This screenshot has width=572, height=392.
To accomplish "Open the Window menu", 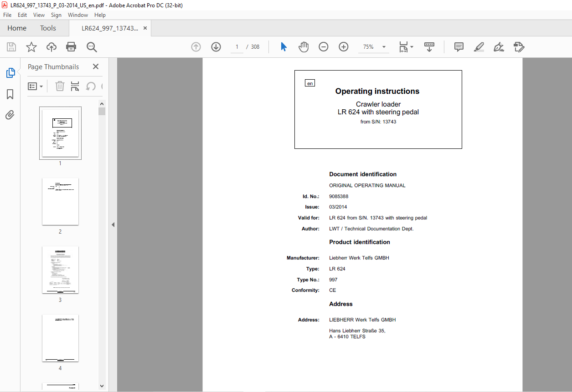I will point(78,15).
